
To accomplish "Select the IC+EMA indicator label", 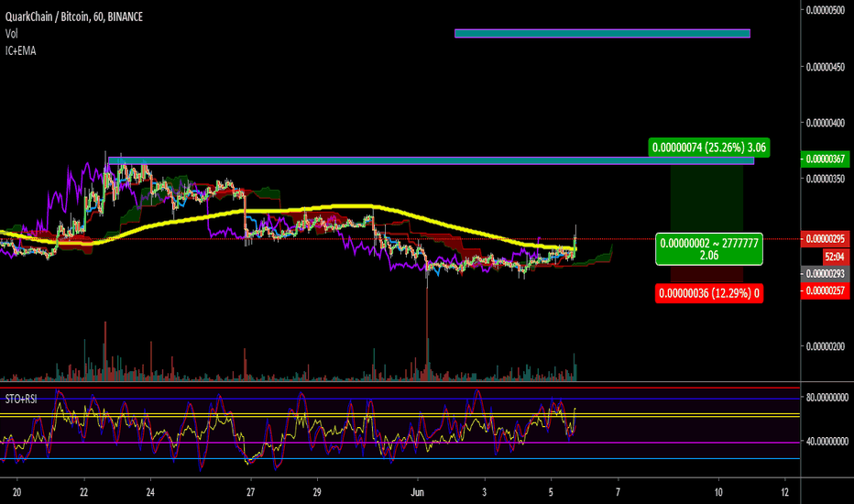I will pos(21,50).
